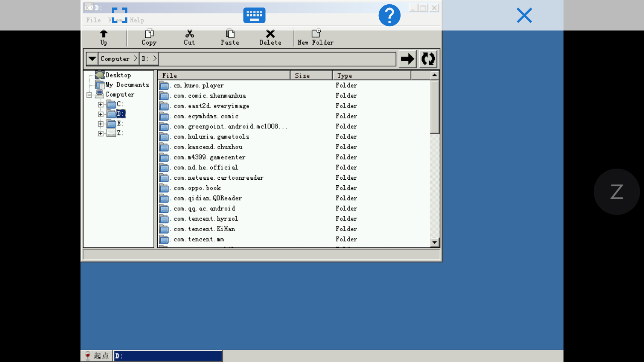Image resolution: width=644 pixels, height=362 pixels.
Task: Select the .com.huluxia.gametools folder icon
Action: [x=164, y=137]
